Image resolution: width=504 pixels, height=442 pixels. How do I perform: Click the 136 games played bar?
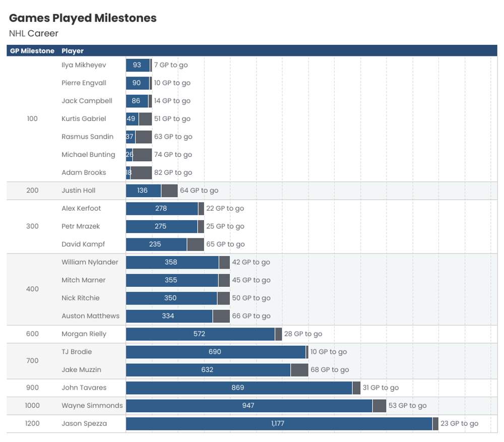[143, 191]
